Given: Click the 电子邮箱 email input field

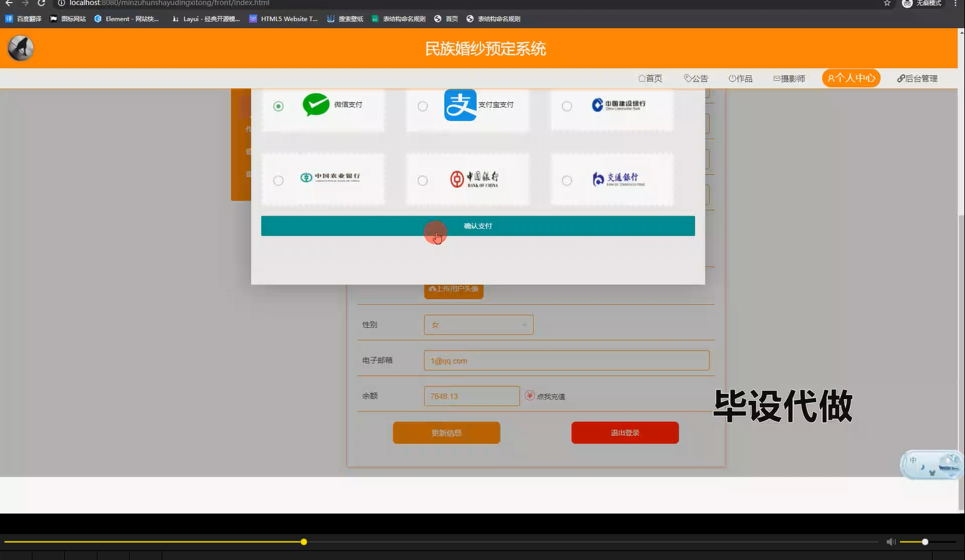Looking at the screenshot, I should [566, 360].
